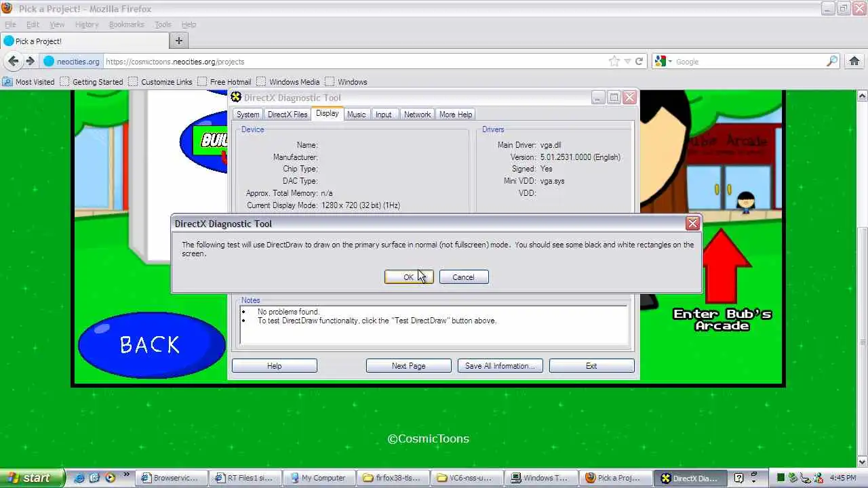Click the Help button in DirectX Diagnostic Tool
Viewport: 868px width, 488px height.
[274, 366]
